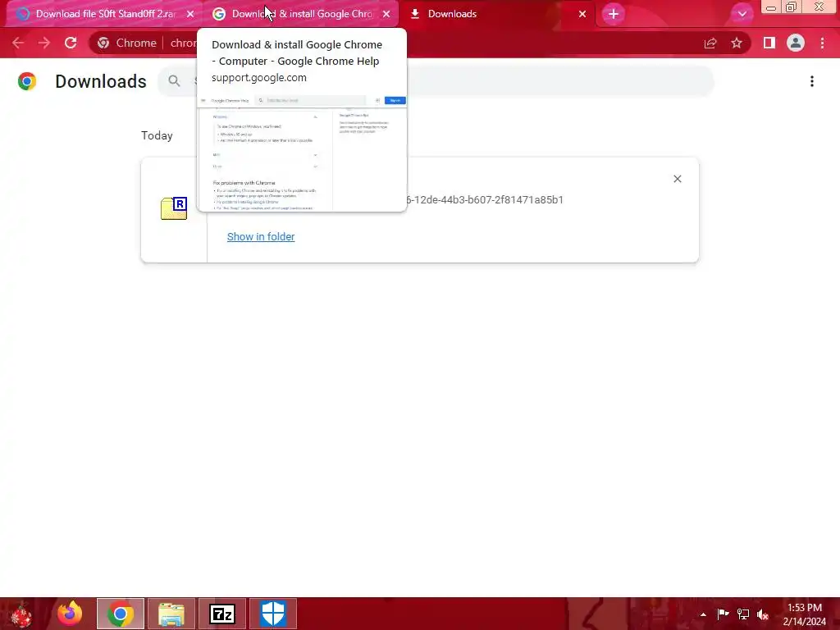
Task: Remove the download entry with the X button
Action: coord(677,179)
